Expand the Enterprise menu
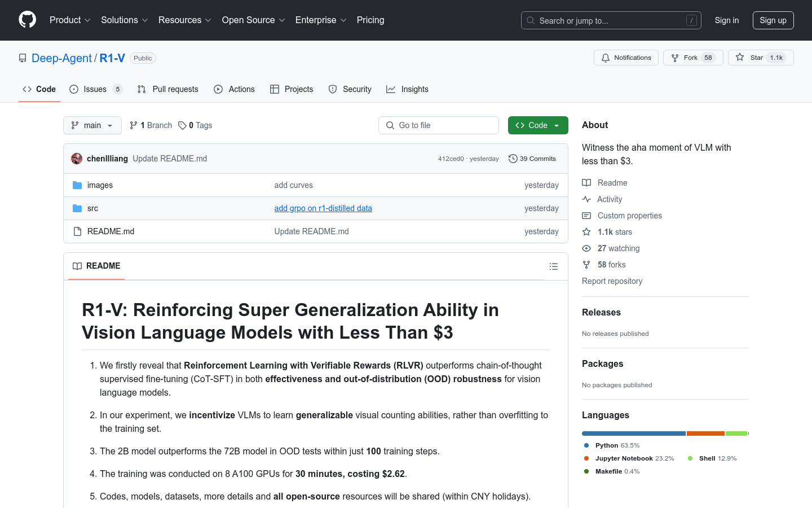 point(321,20)
